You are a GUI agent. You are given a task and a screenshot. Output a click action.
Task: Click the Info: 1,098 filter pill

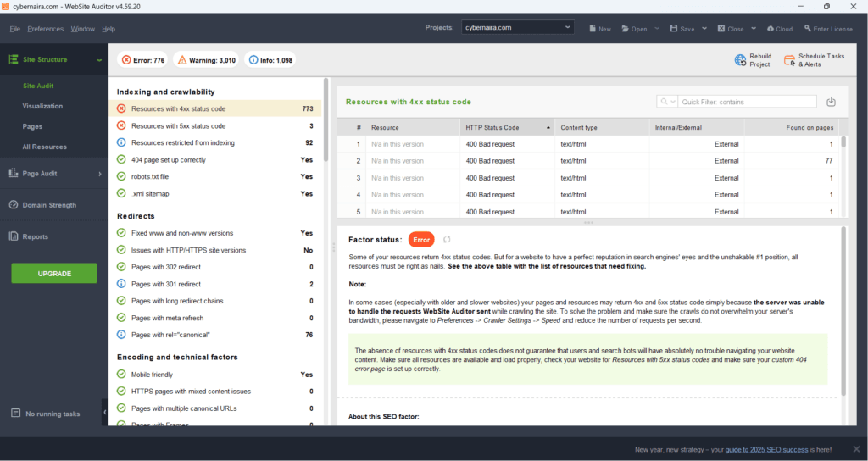(x=270, y=60)
